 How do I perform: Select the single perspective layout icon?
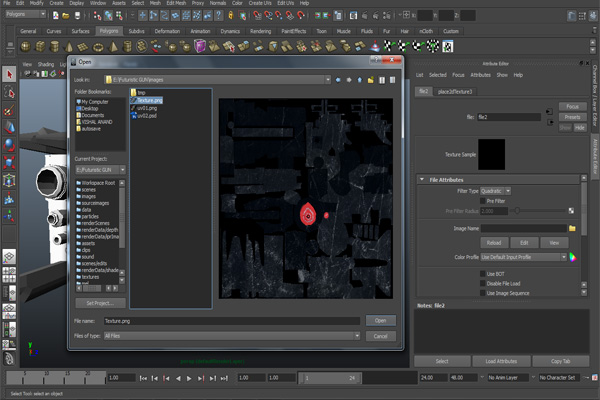pyautogui.click(x=9, y=257)
